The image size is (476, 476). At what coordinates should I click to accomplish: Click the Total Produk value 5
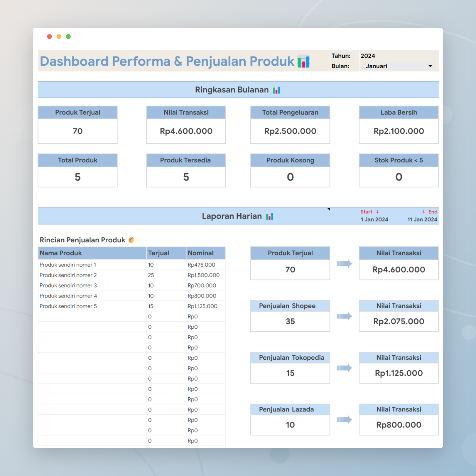click(x=77, y=177)
